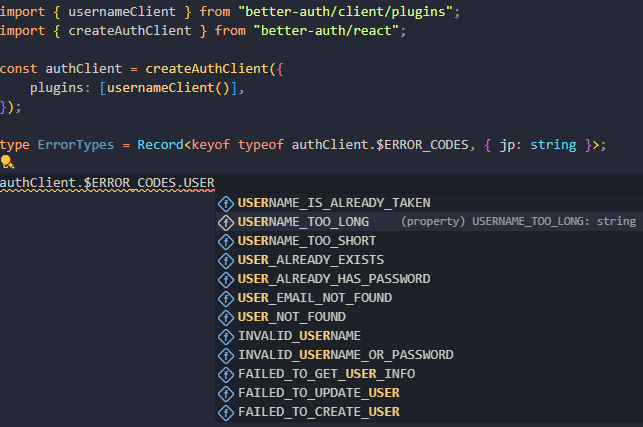The width and height of the screenshot is (643, 427).
Task: Click 'string' type annotation after jp
Action: click(553, 145)
